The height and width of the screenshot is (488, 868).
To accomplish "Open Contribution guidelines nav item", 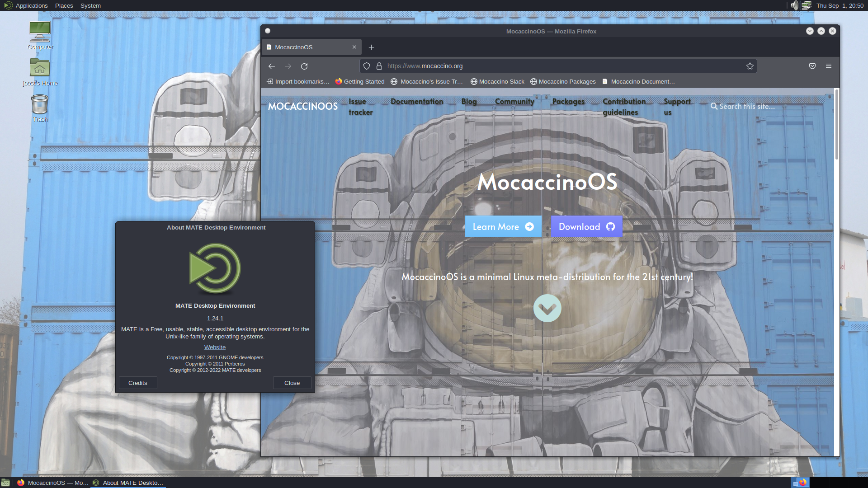I will point(624,107).
